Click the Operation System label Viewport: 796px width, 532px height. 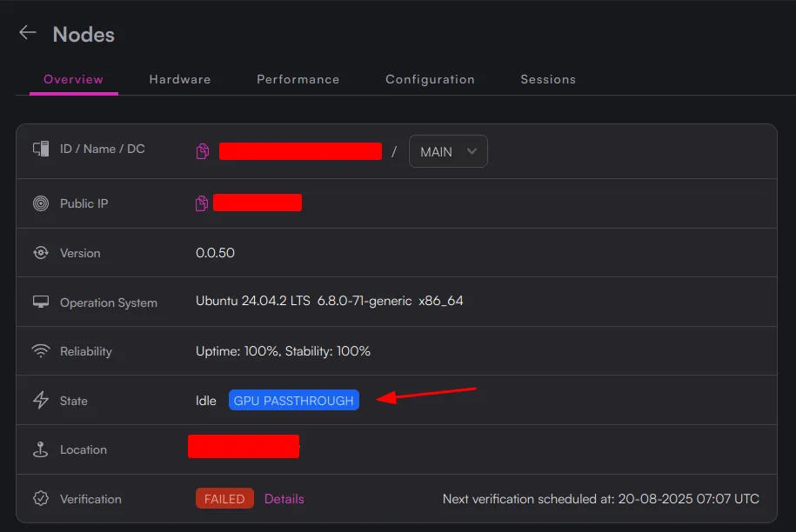click(109, 303)
